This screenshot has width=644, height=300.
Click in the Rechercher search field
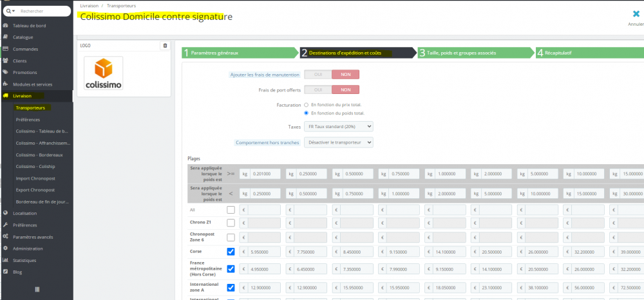point(44,11)
